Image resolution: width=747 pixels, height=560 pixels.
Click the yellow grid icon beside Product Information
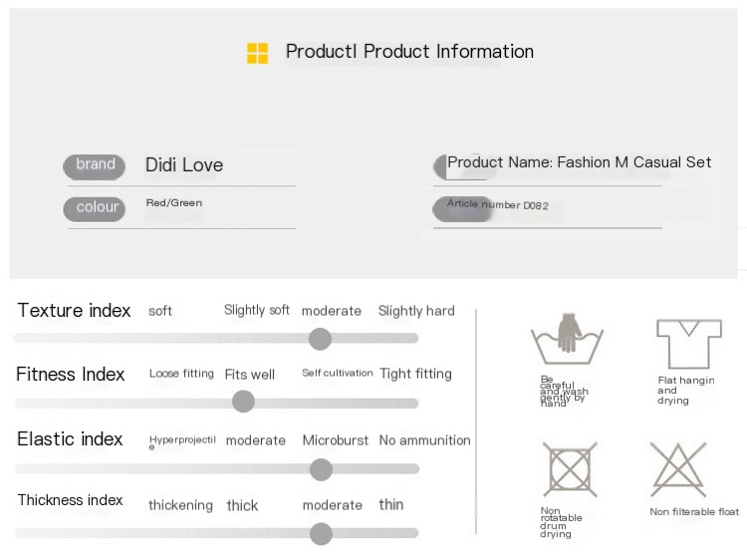click(x=257, y=53)
